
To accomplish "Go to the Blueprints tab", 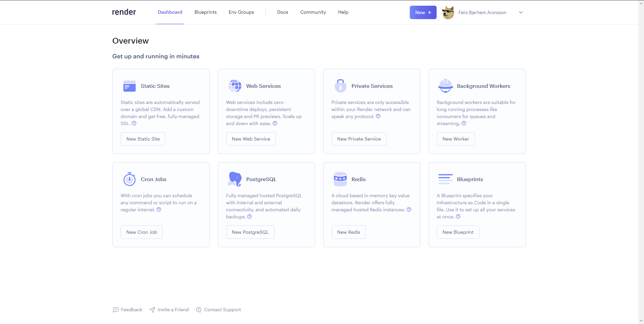I will [205, 12].
